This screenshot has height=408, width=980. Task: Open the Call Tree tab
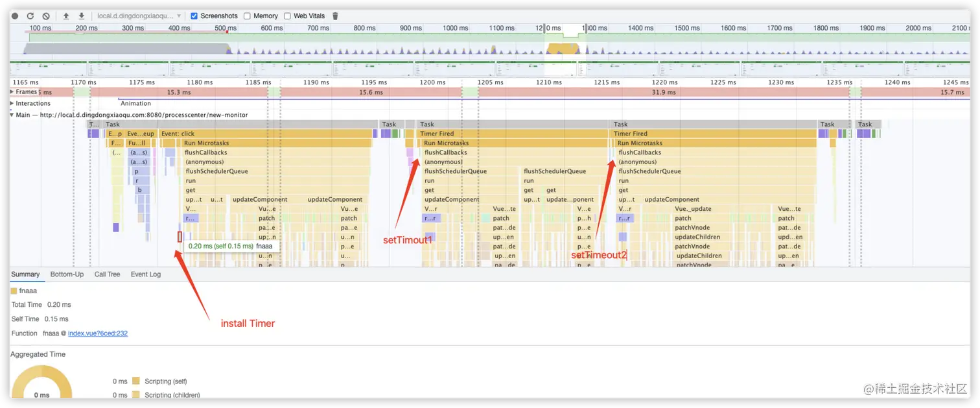108,274
